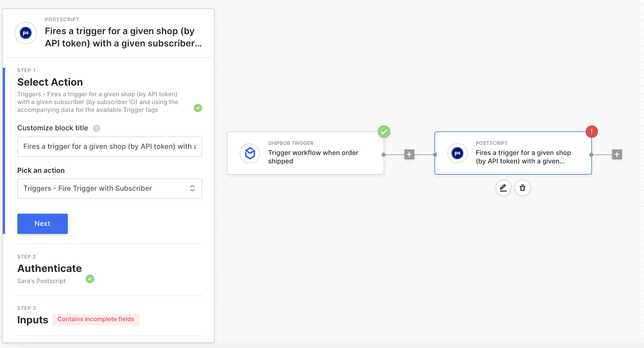Image resolution: width=644 pixels, height=348 pixels.
Task: Click the Customize block title text field
Action: click(109, 147)
